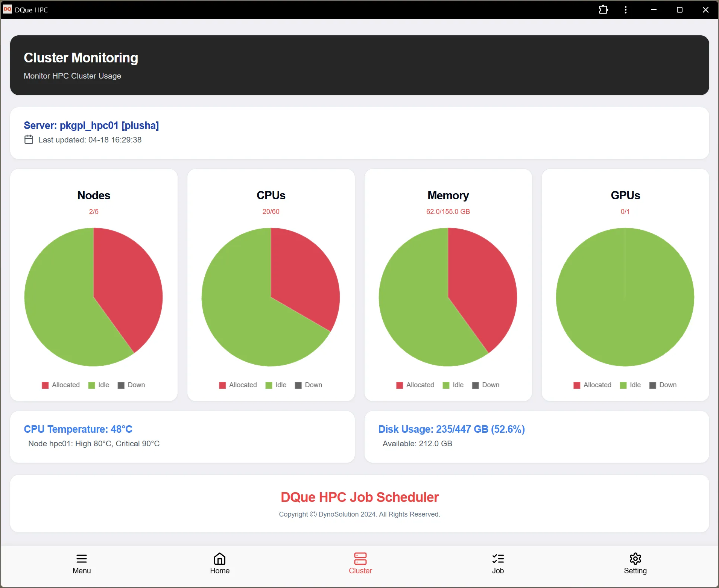
Task: Click the calendar icon beside Last updated
Action: [29, 140]
